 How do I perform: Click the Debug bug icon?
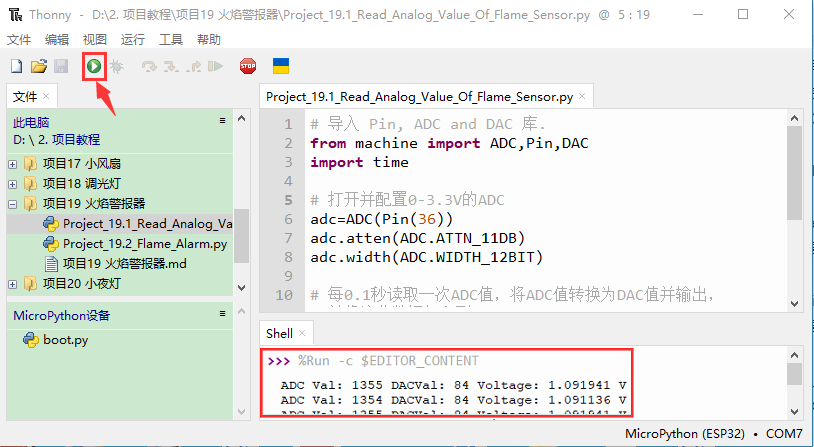[x=117, y=67]
